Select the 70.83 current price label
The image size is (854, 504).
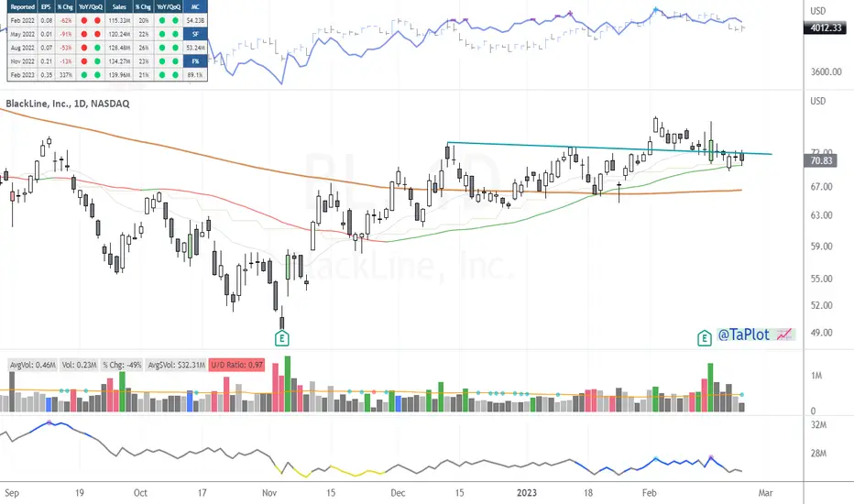coord(821,160)
